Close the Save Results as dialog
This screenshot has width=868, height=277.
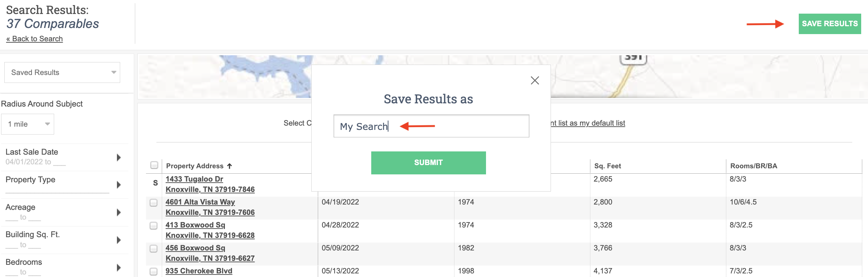[x=534, y=80]
